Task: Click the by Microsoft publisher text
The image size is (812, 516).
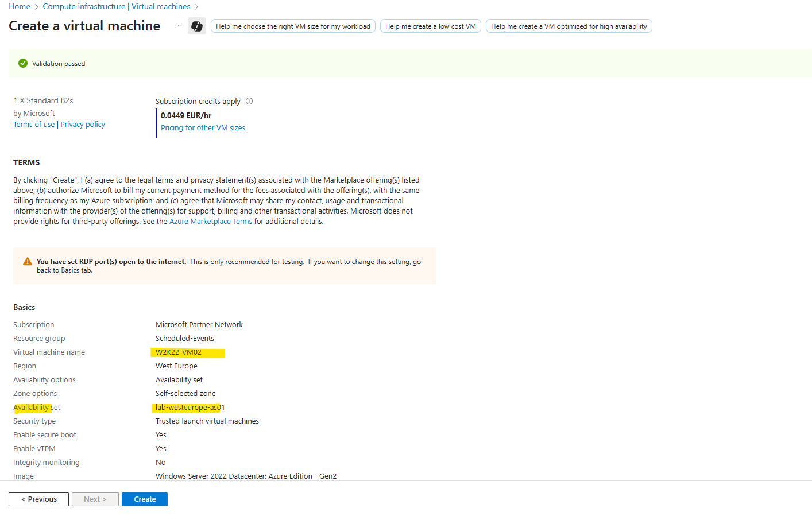Action: click(x=34, y=114)
